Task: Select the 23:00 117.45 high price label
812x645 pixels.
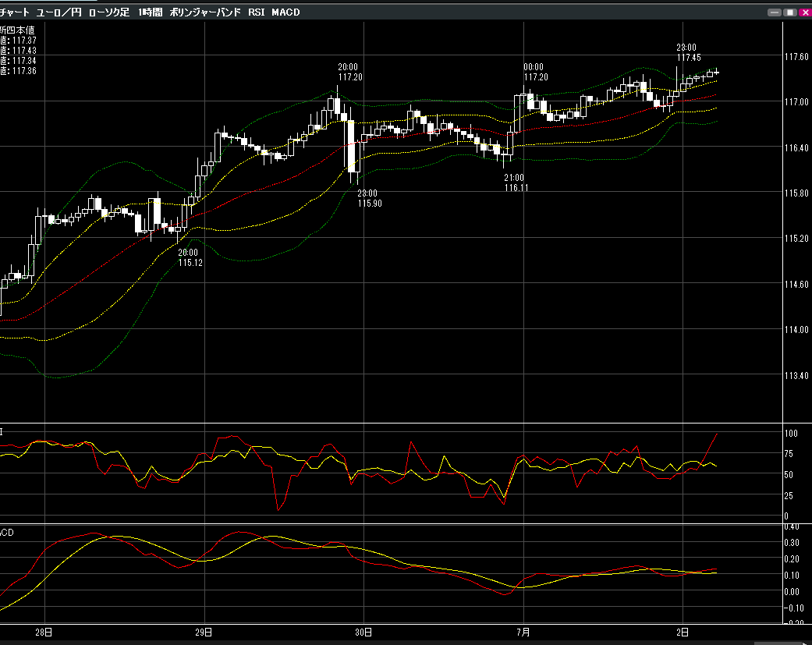Action: pos(687,52)
